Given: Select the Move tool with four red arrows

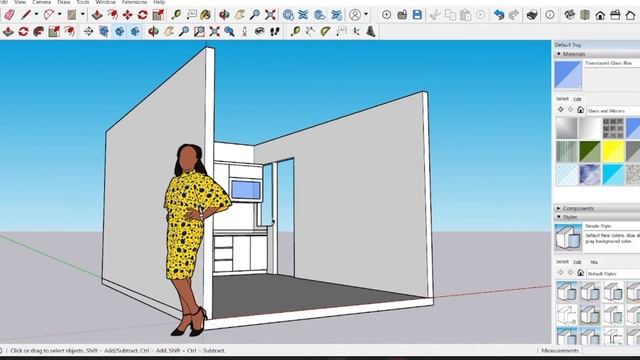Looking at the screenshot, I should (127, 15).
